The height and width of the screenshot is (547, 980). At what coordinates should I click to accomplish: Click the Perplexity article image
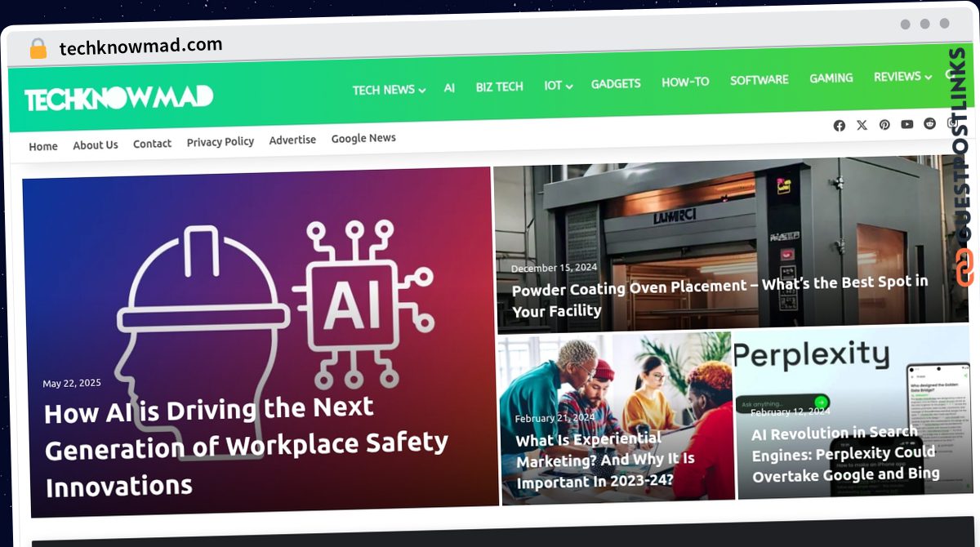(x=852, y=411)
